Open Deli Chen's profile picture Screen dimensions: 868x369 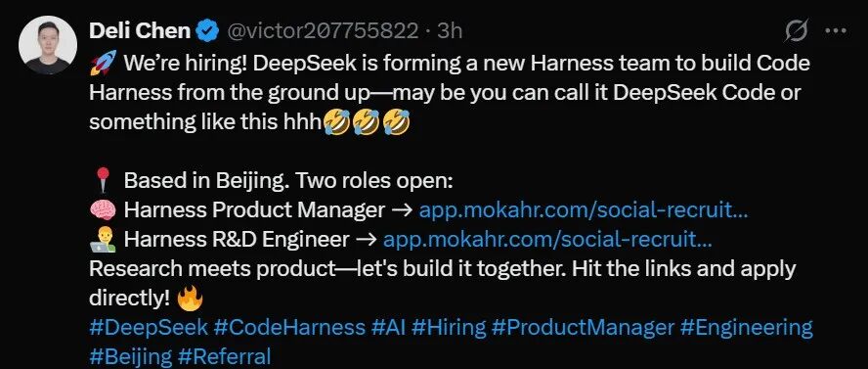click(48, 45)
